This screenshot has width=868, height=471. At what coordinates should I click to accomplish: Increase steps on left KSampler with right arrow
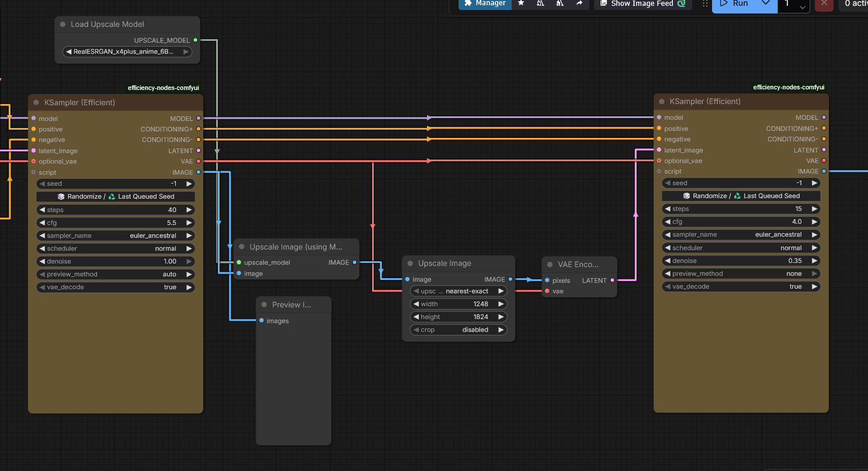pos(189,210)
